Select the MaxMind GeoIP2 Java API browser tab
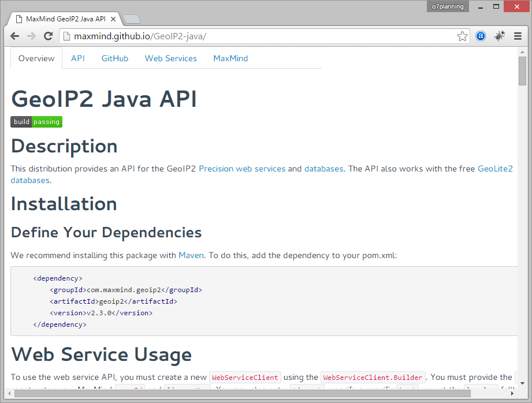This screenshot has height=403, width=532. coord(65,19)
